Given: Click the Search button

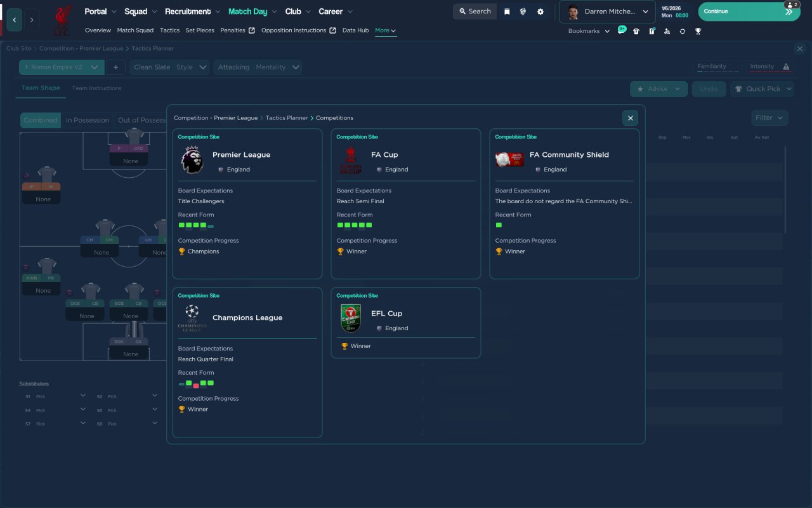Looking at the screenshot, I should (x=475, y=11).
